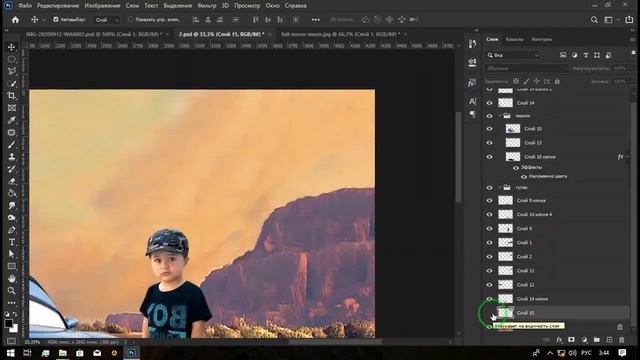The width and height of the screenshot is (640, 360).
Task: Open the Character panel (A) icon
Action: (x=472, y=101)
